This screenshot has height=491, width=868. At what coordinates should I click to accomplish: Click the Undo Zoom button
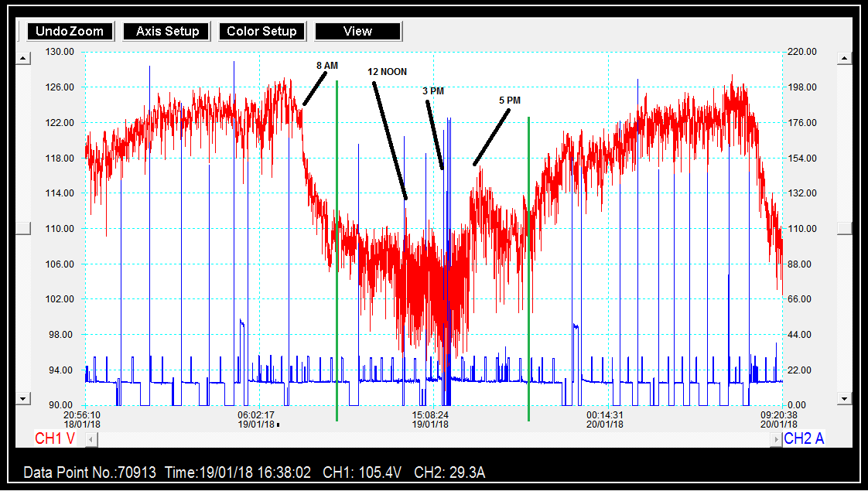coord(70,32)
